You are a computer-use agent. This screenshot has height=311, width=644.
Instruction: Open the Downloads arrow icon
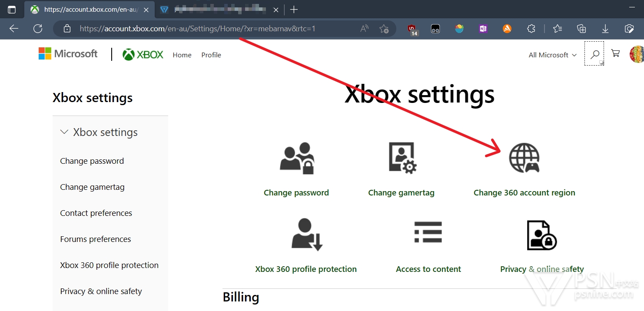pos(605,29)
